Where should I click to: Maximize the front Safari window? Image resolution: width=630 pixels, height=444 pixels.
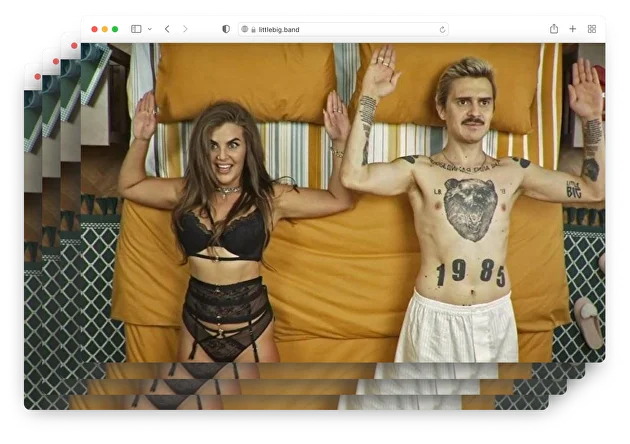coord(115,29)
